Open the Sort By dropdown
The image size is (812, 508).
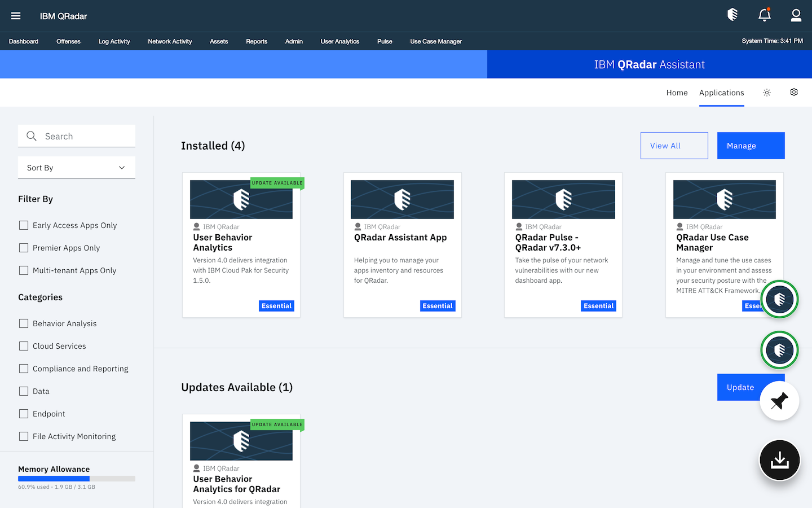76,167
